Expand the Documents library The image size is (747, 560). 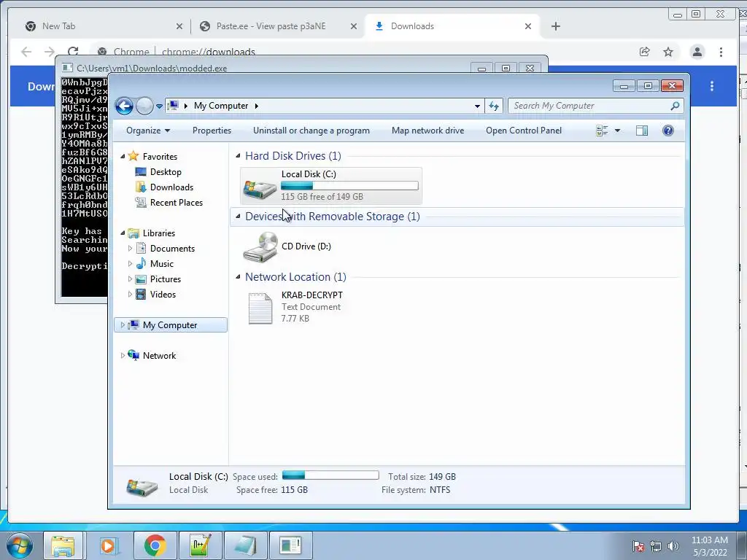[130, 248]
